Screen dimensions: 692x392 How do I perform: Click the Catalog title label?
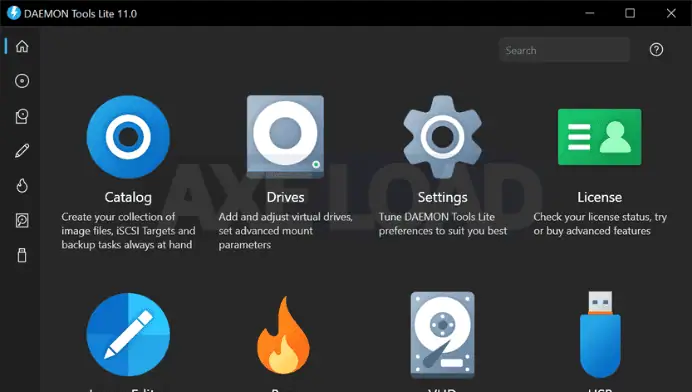click(128, 197)
